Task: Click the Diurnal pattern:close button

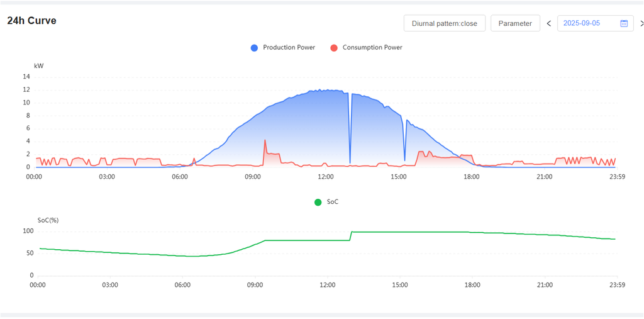Action: (x=444, y=23)
